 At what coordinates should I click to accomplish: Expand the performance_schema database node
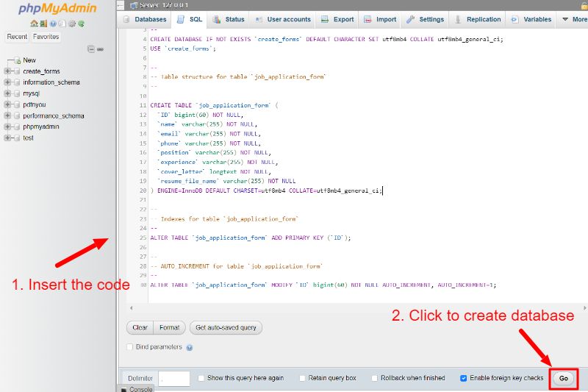7,115
